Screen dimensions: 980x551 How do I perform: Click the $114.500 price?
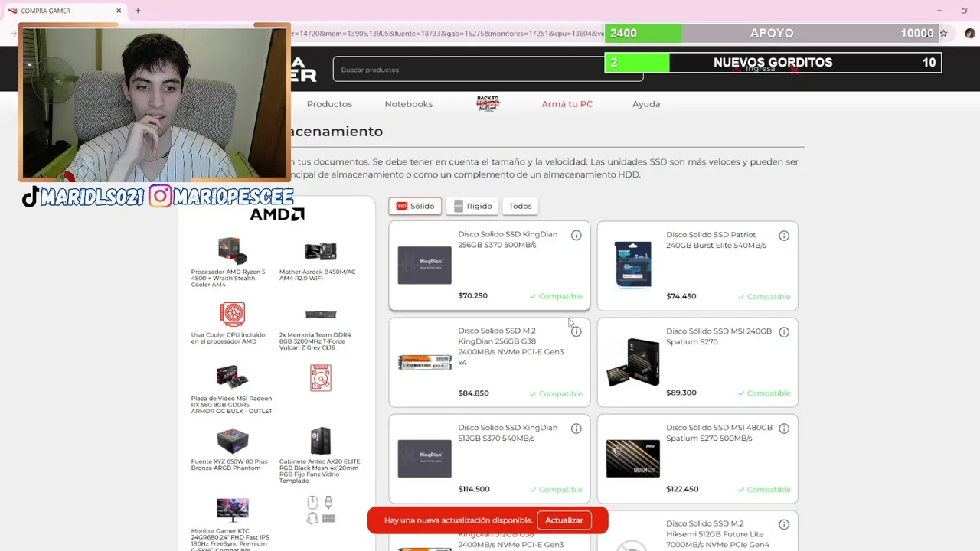click(x=474, y=489)
